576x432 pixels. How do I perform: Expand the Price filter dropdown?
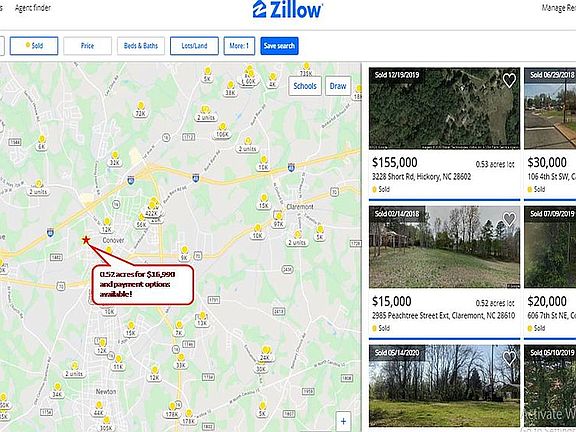click(87, 46)
